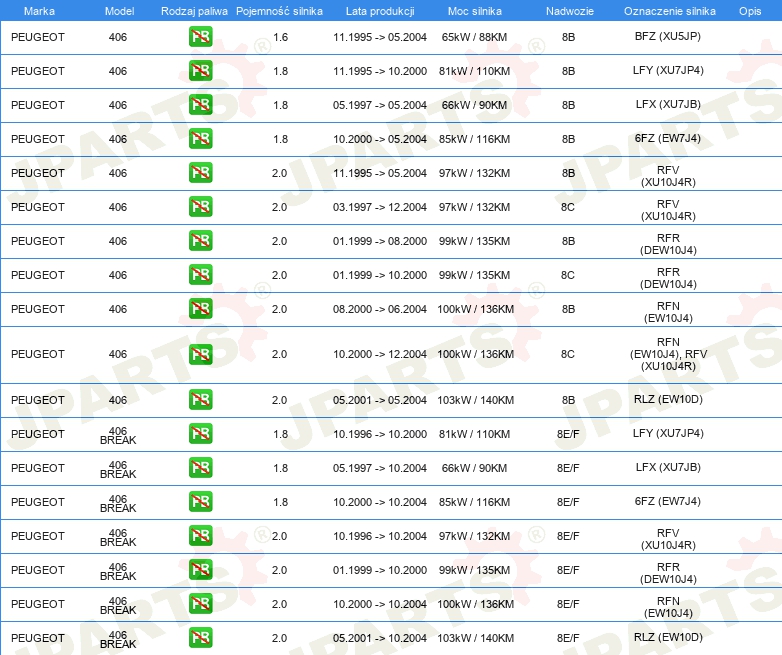782x655 pixels.
Task: Click the Moc silnika column header
Action: pyautogui.click(x=474, y=11)
